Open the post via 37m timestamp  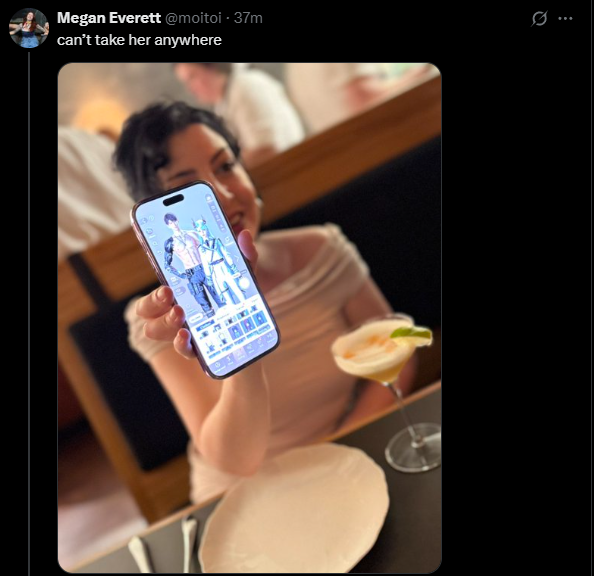click(x=248, y=18)
